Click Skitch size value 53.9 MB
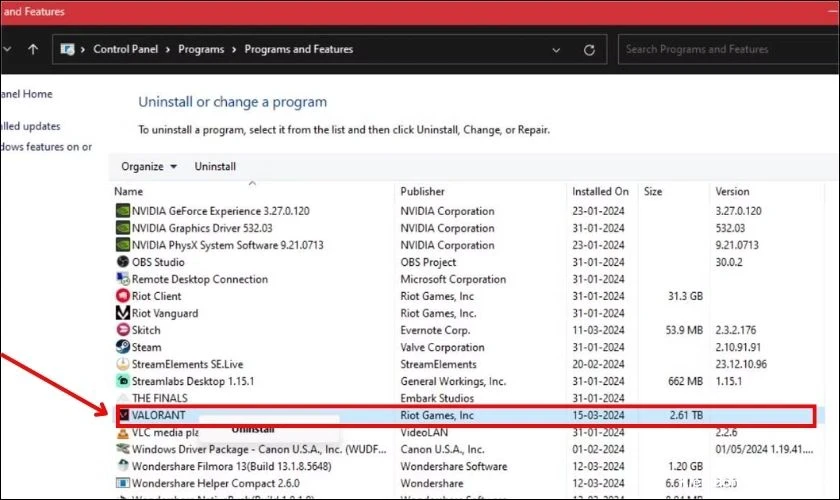Image resolution: width=840 pixels, height=500 pixels. tap(684, 330)
